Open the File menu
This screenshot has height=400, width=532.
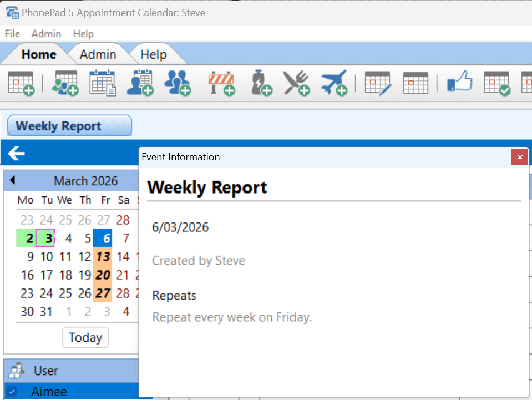[12, 34]
